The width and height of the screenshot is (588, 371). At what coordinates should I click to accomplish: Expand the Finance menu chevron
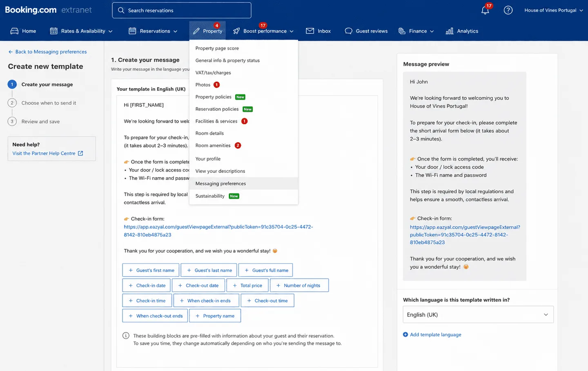click(x=432, y=31)
